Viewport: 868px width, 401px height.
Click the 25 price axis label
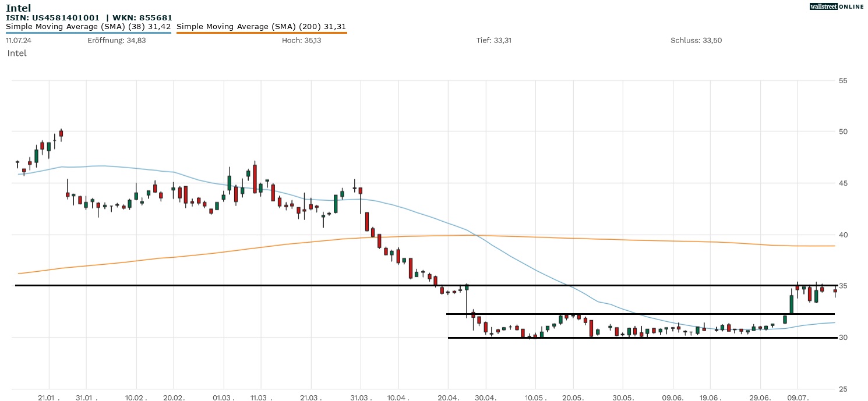[843, 389]
